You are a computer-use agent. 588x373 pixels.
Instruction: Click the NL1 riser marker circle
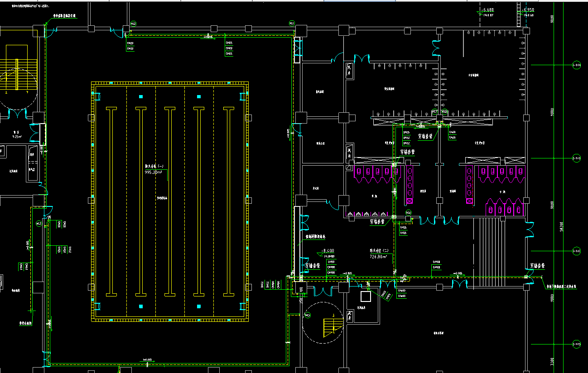click(x=292, y=23)
